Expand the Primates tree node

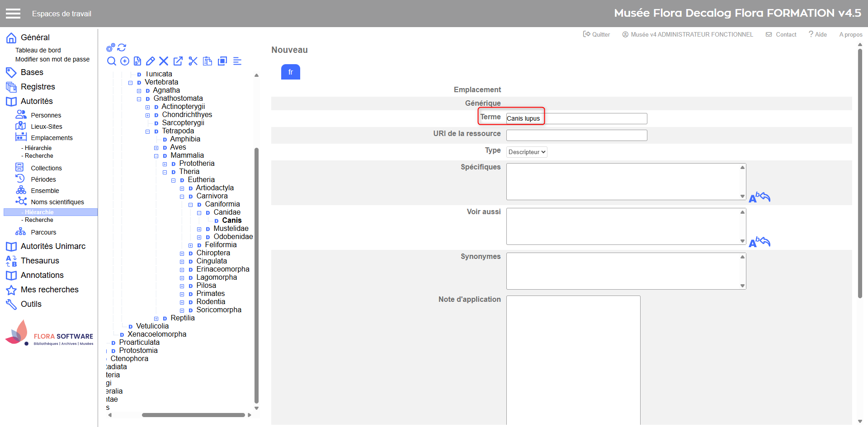[x=182, y=294]
